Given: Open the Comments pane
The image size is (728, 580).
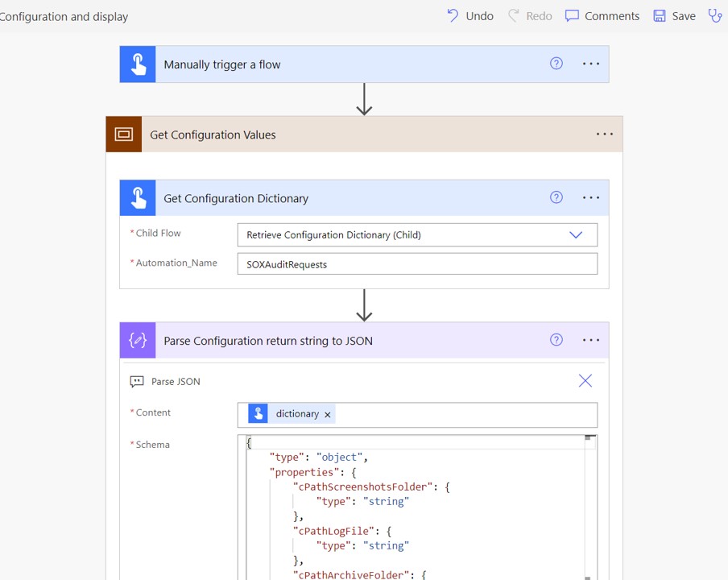Looking at the screenshot, I should 602,16.
